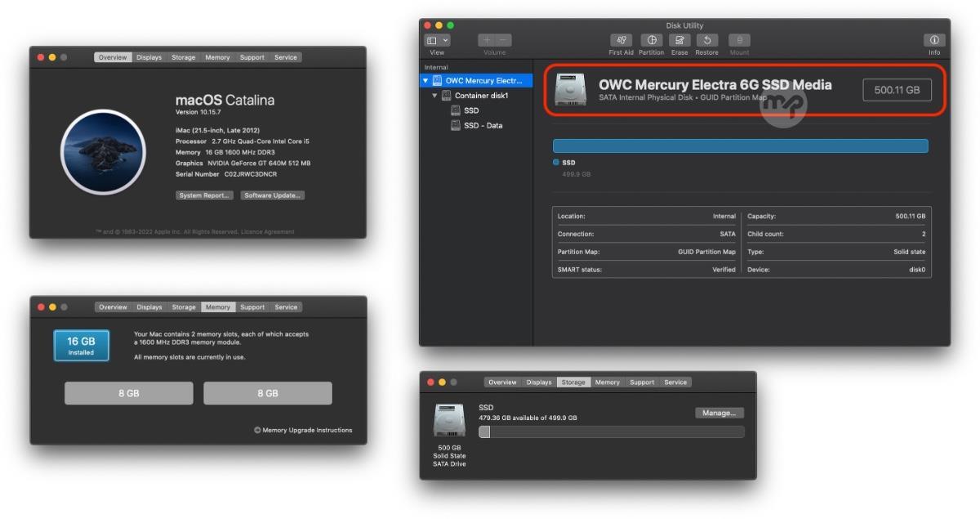
Task: Click "479.36 GB available of 499.9 GB" text
Action: point(528,418)
